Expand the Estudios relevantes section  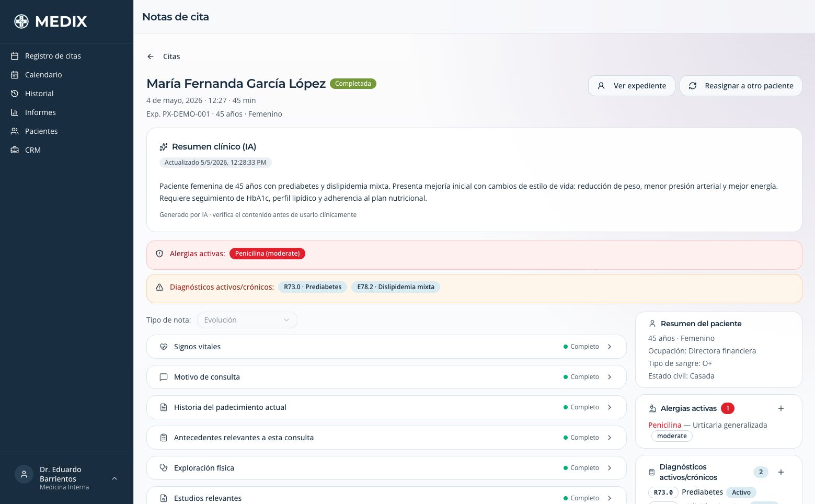pyautogui.click(x=386, y=496)
